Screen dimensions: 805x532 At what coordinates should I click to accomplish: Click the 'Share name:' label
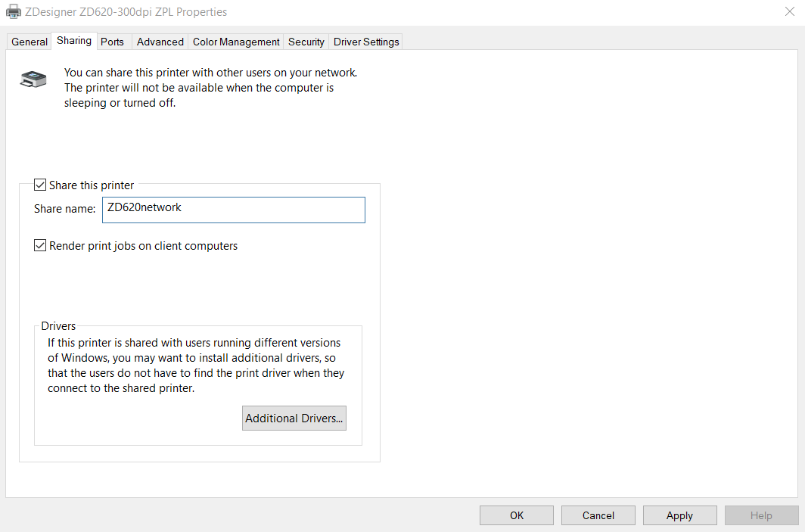click(65, 209)
